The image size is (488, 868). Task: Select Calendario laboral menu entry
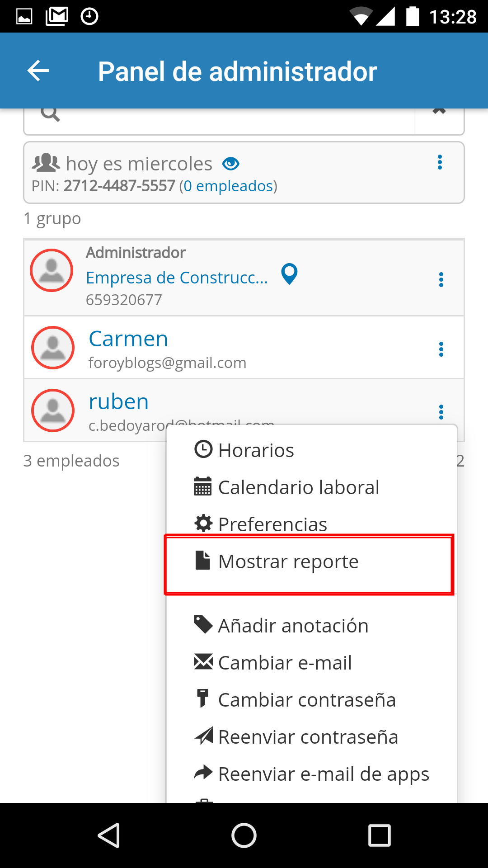[298, 487]
